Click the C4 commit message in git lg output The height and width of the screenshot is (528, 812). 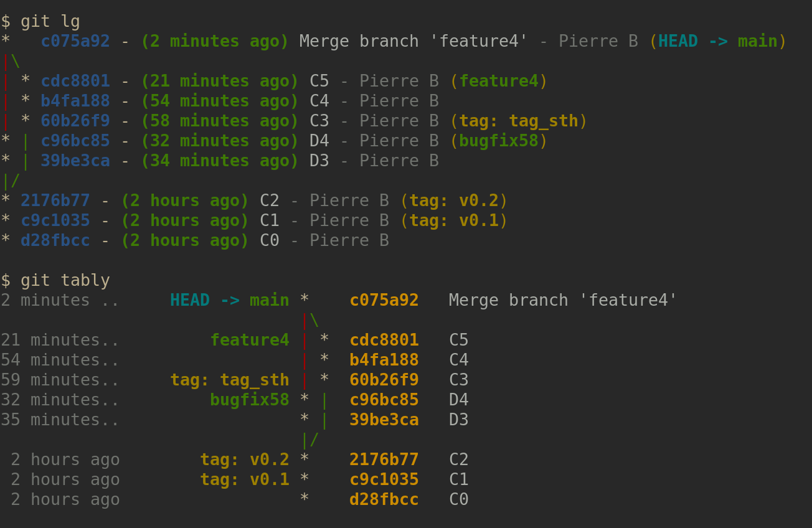[x=319, y=101]
